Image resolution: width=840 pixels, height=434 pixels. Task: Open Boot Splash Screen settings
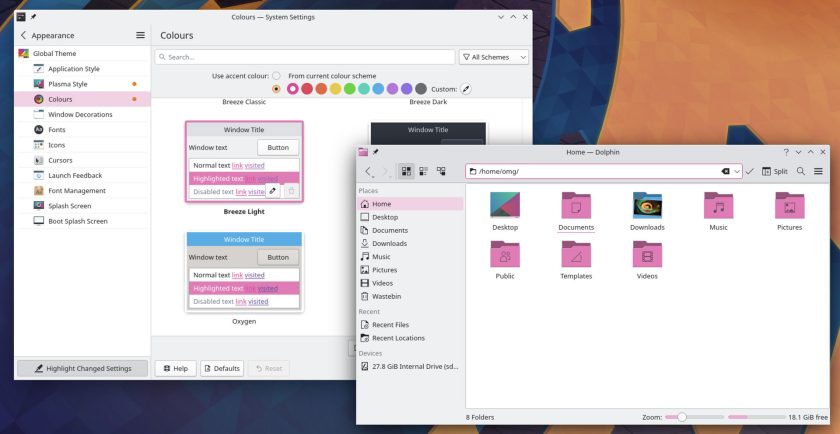click(x=83, y=221)
